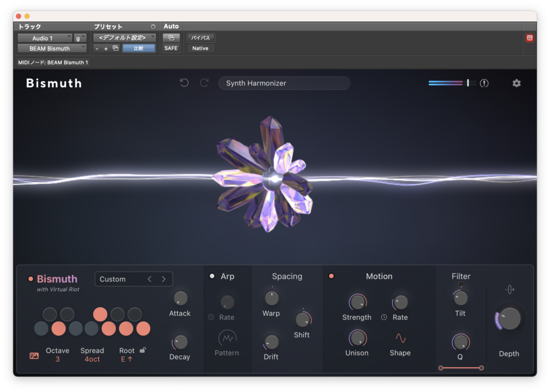Click the 比較 compare button
Screen dimensions: 550x392
[x=139, y=48]
